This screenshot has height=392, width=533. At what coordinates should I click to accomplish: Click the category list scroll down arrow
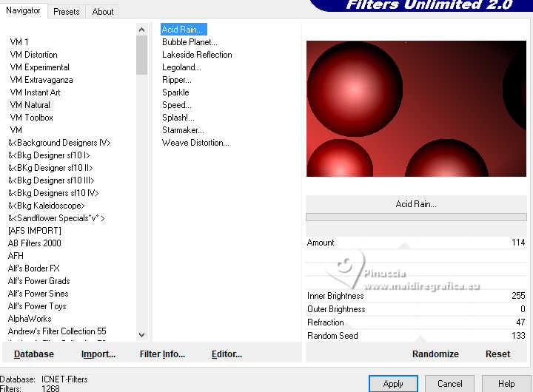[141, 335]
